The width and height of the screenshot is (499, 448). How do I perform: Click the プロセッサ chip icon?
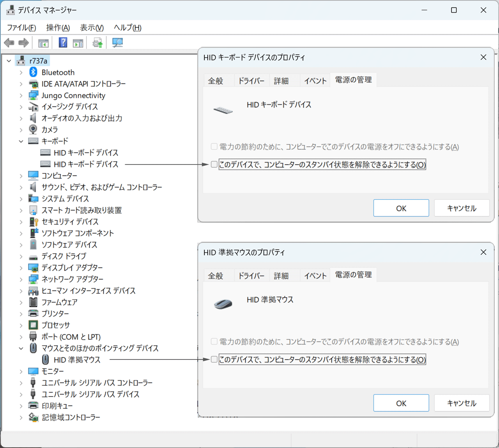point(34,325)
